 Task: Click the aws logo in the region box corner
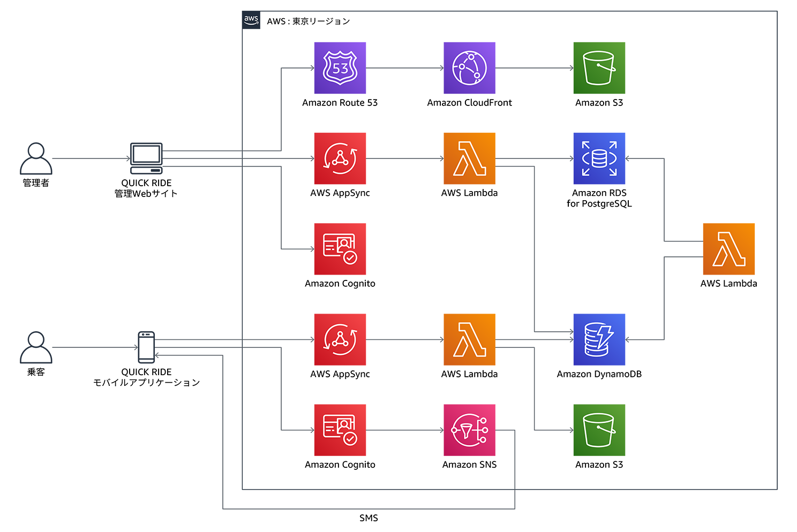251,20
